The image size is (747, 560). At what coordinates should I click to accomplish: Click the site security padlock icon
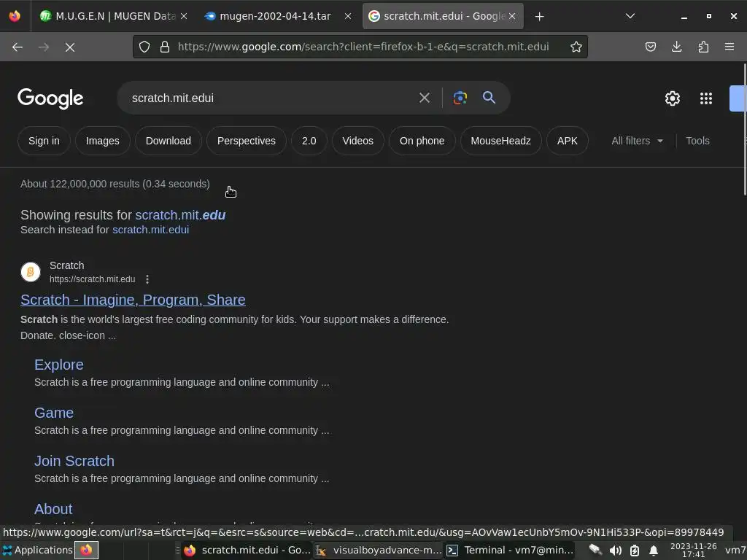(x=165, y=47)
